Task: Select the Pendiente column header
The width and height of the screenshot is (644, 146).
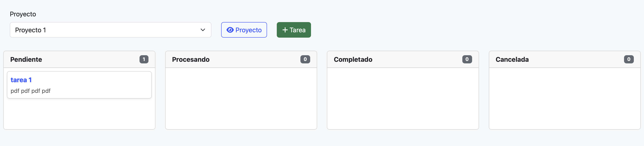Action: tap(26, 60)
